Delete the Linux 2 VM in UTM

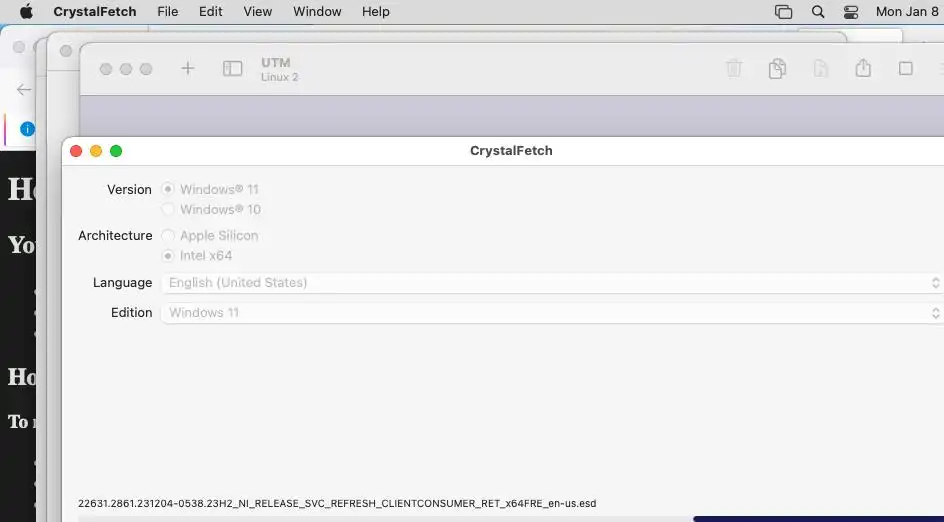click(x=734, y=68)
